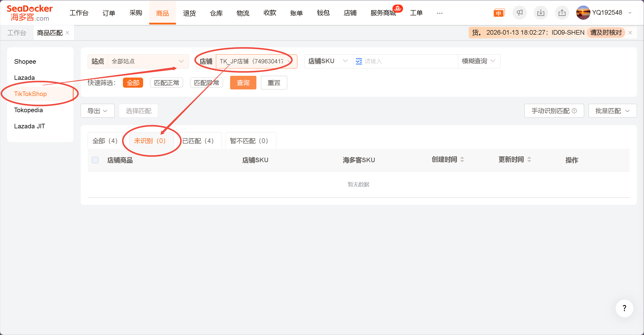
Task: Select the 匹配正常 quick filter
Action: (x=166, y=83)
